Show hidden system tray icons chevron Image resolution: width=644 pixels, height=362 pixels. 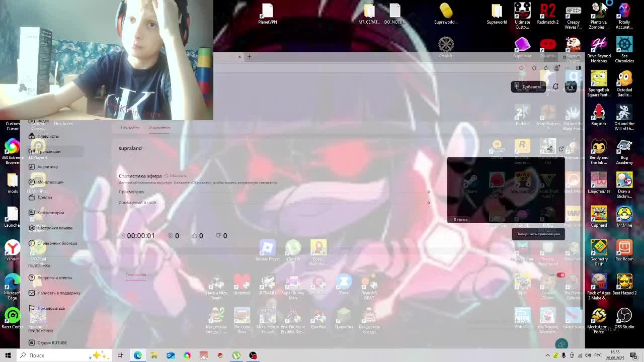(547, 355)
